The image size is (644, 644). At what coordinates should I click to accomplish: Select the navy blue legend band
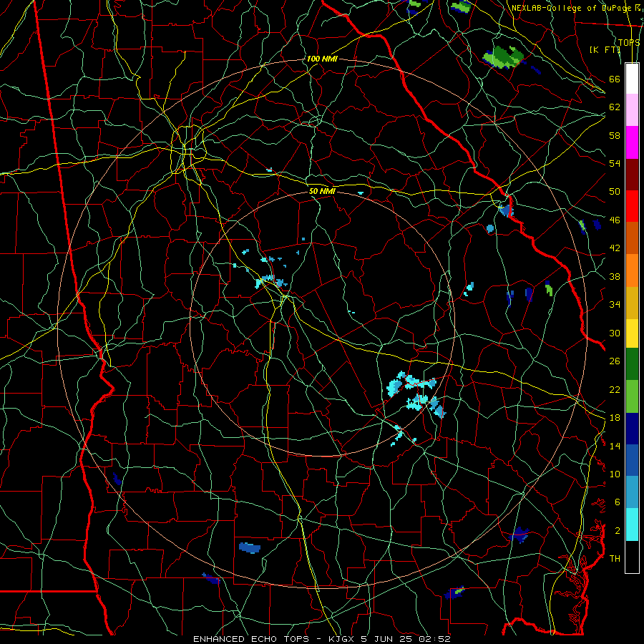tap(632, 429)
